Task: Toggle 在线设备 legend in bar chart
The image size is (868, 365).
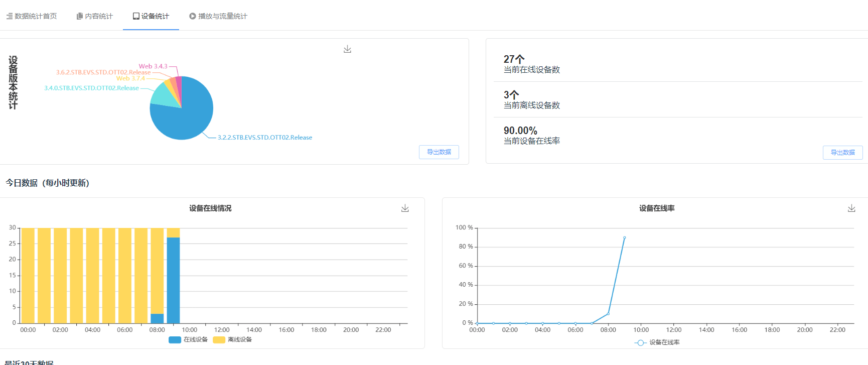Action: click(189, 340)
